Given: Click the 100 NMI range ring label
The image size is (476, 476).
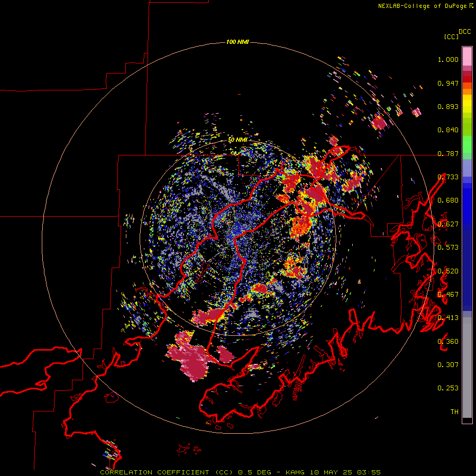Looking at the screenshot, I should pos(237,42).
